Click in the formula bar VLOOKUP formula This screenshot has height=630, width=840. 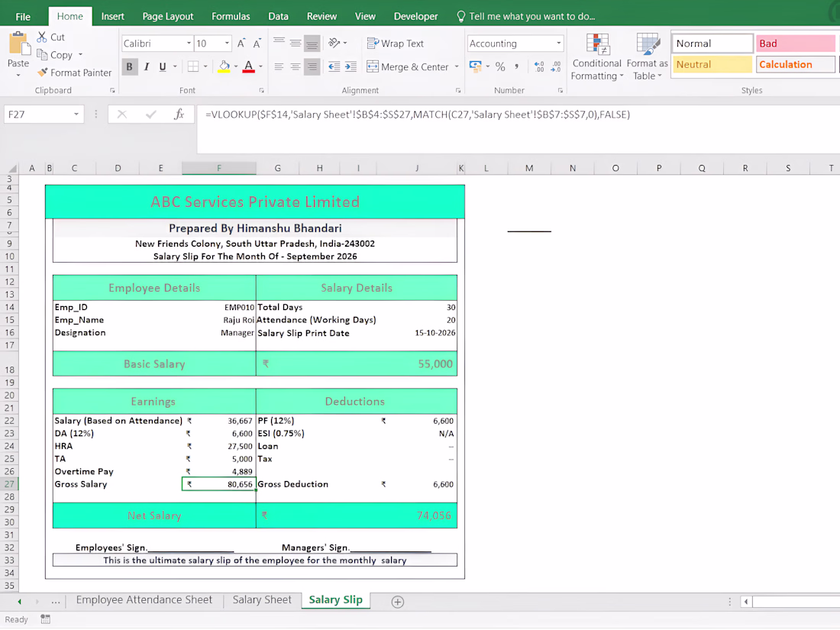pyautogui.click(x=417, y=114)
